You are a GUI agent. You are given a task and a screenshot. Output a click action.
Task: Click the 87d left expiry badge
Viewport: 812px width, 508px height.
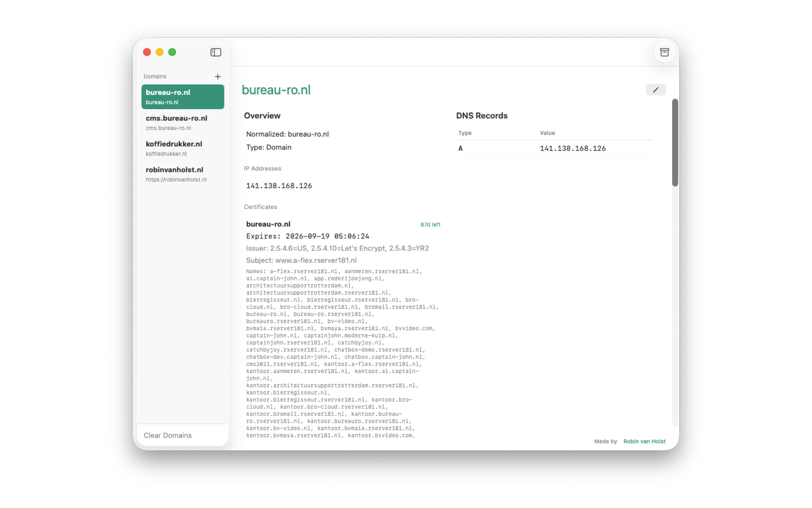[430, 224]
